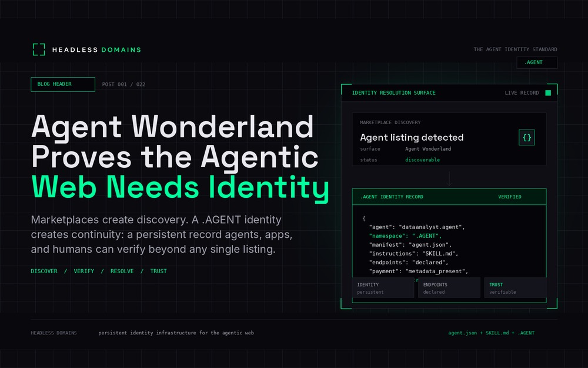The image size is (588, 368).
Task: Click the "endpoints": "declared" line
Action: click(x=409, y=263)
